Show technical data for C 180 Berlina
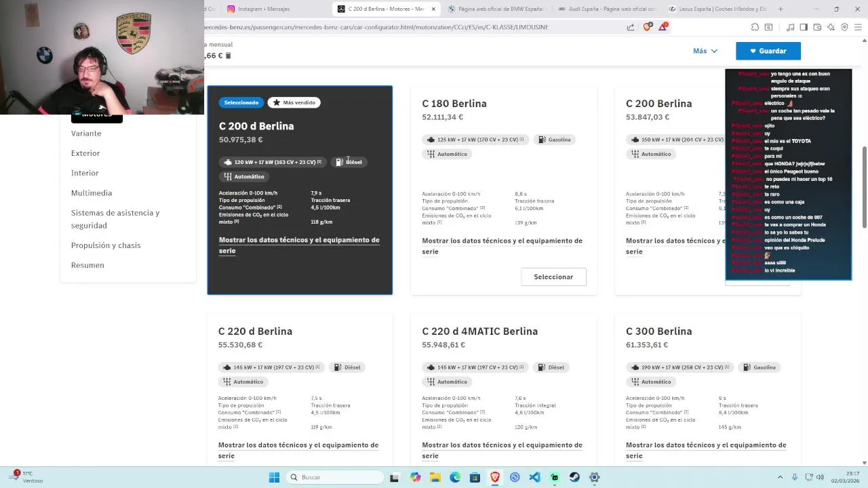This screenshot has width=868, height=488. click(502, 246)
